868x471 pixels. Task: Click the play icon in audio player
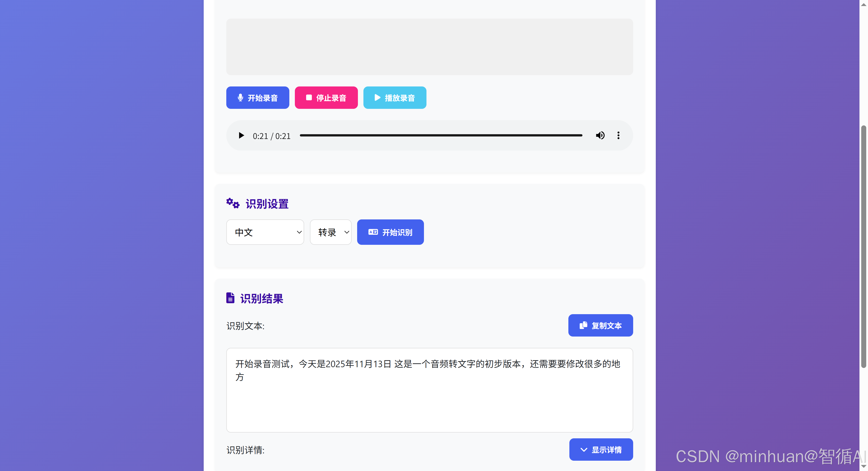pyautogui.click(x=241, y=135)
